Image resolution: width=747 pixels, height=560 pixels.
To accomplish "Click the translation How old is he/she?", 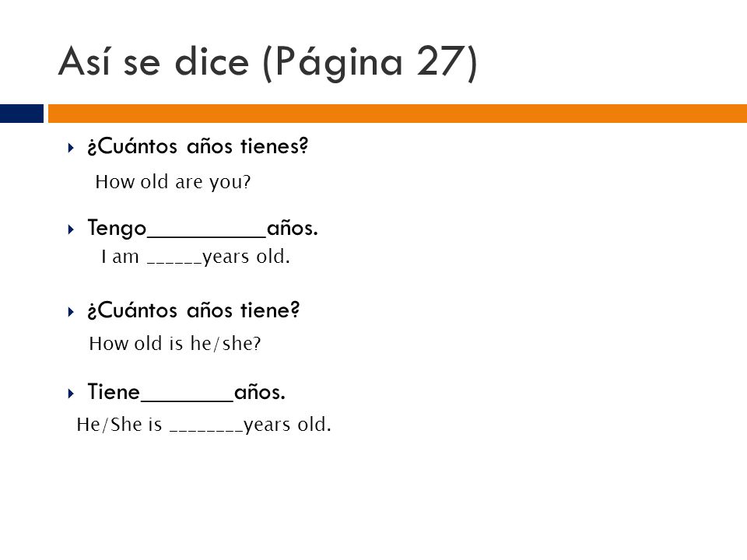I will tap(175, 343).
